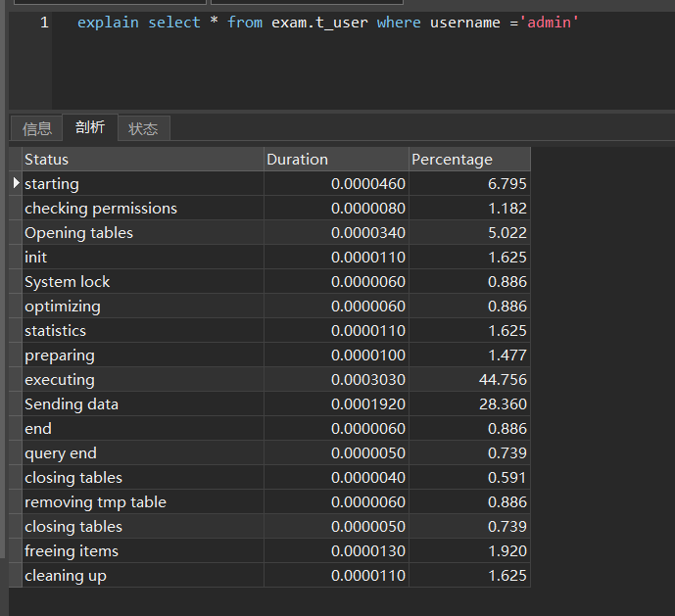Image resolution: width=675 pixels, height=616 pixels.
Task: Open the 状态 tab
Action: 143,128
